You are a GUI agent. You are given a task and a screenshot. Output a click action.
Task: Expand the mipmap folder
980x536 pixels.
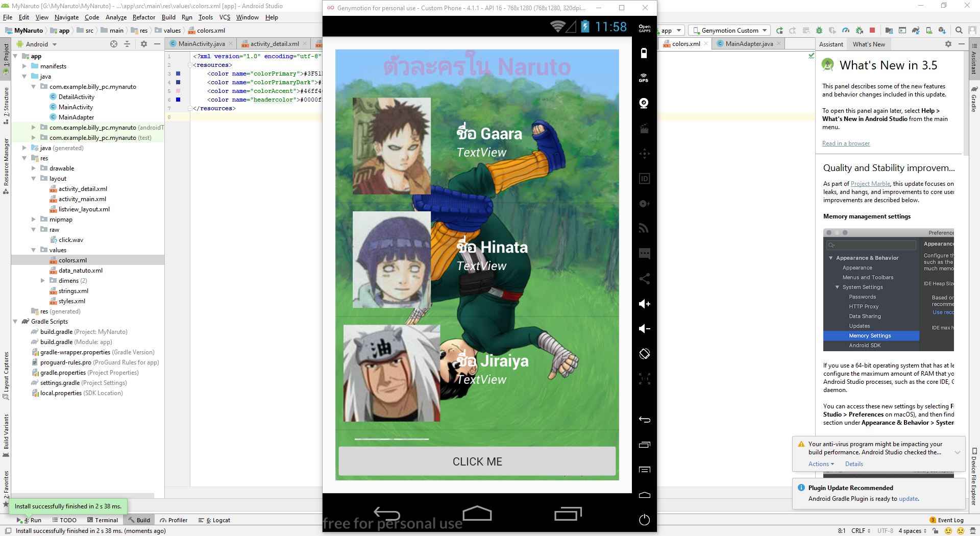[34, 220]
